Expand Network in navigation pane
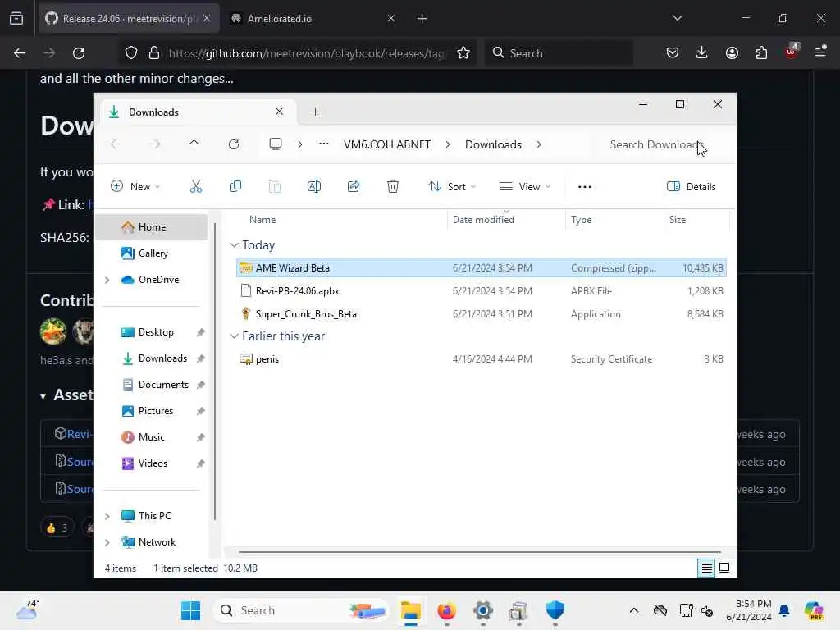 coord(107,542)
